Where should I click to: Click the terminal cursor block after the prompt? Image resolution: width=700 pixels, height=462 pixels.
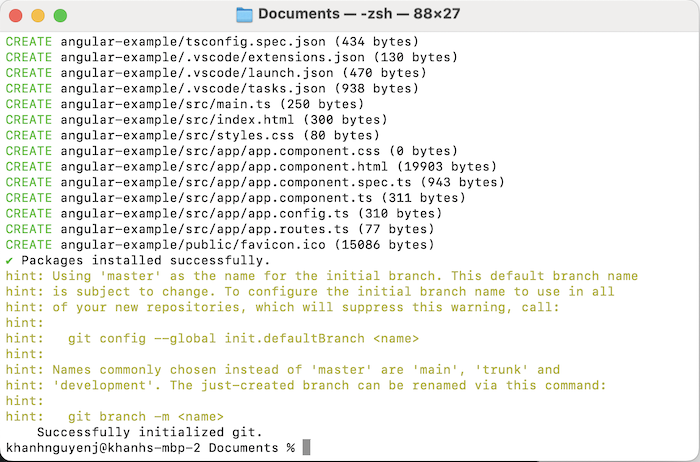coord(306,447)
